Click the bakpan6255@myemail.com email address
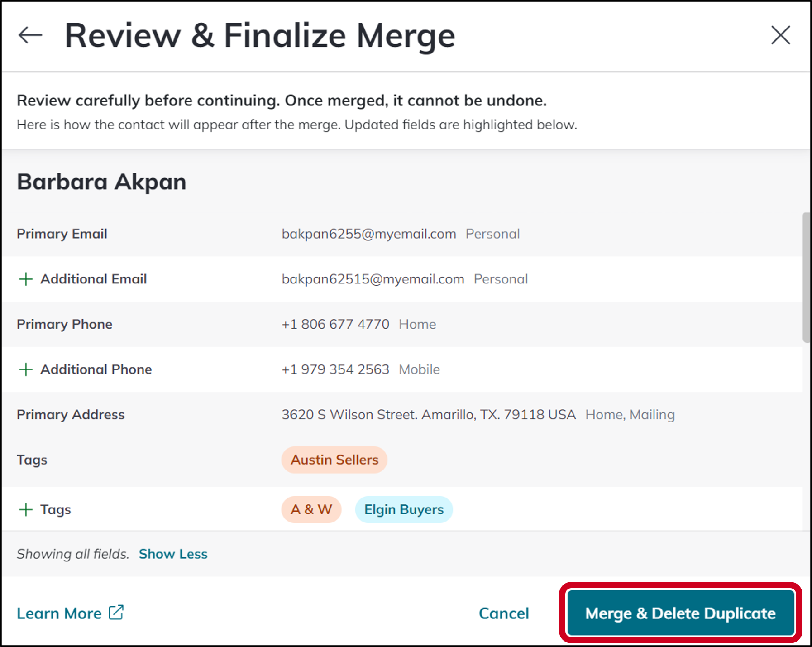 [x=369, y=234]
